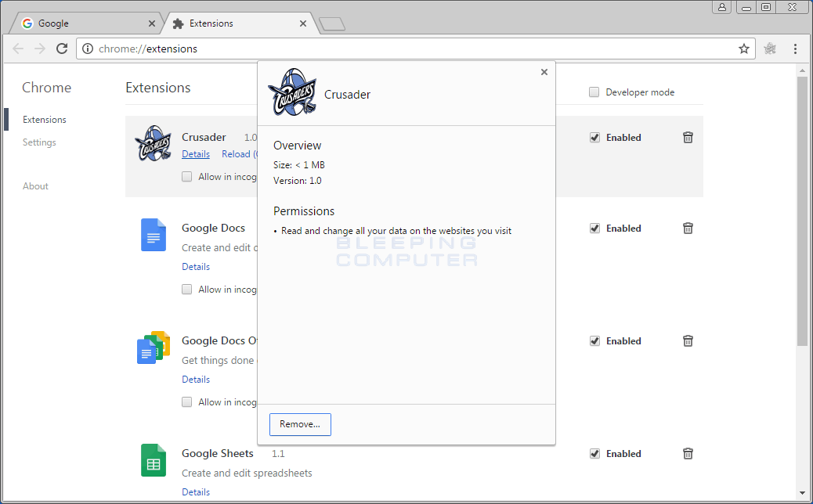Close the Extensions tab
The height and width of the screenshot is (504, 813).
coord(303,23)
